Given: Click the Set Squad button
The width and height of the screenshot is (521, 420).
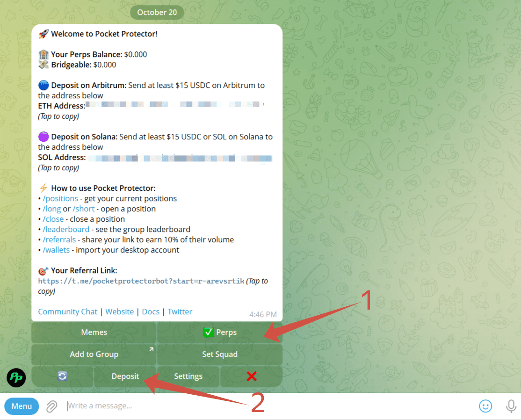Looking at the screenshot, I should pos(220,354).
